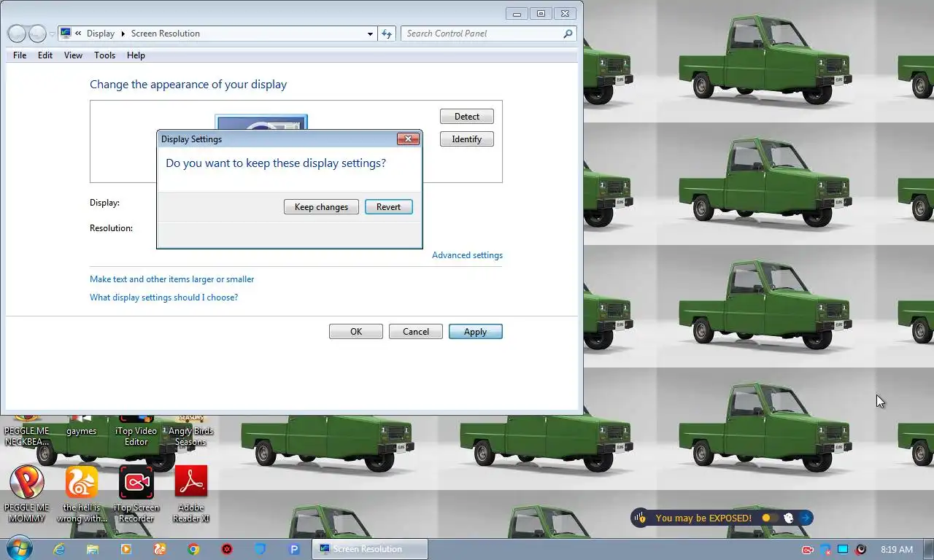Open the Tools menu

(x=104, y=55)
